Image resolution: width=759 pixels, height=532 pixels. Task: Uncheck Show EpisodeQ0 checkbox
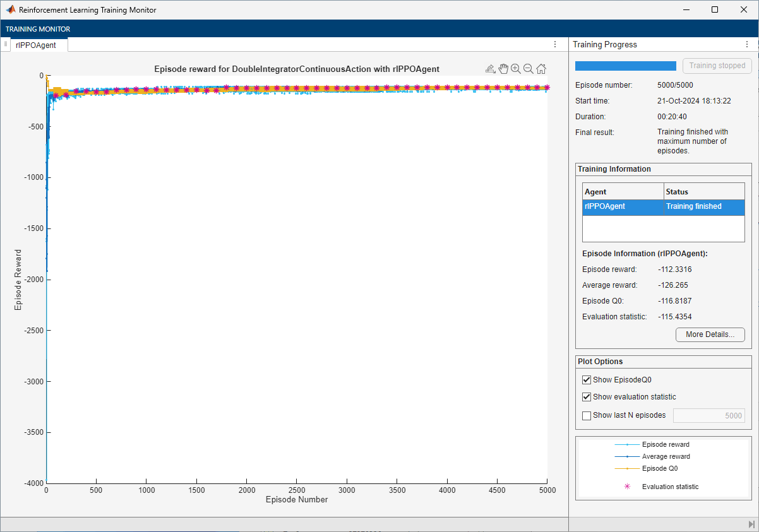(x=587, y=380)
